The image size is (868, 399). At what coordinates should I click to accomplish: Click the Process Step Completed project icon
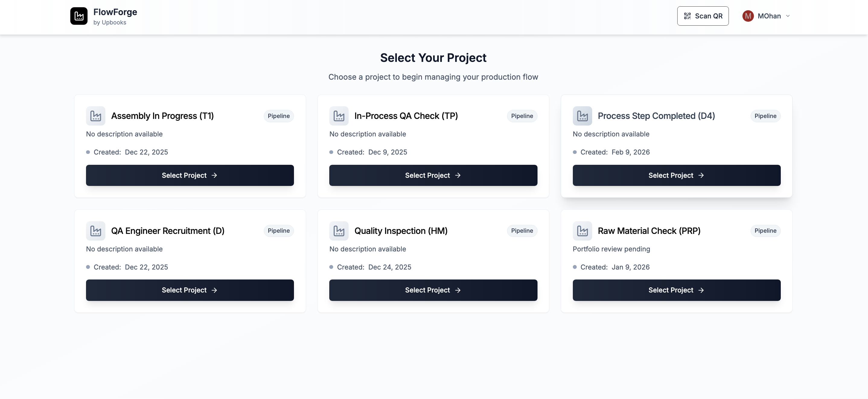pyautogui.click(x=582, y=116)
